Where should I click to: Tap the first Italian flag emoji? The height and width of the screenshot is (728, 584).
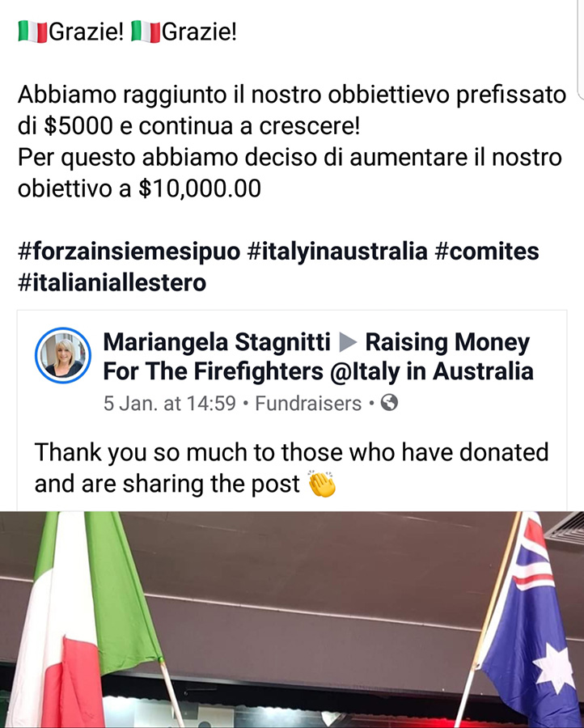[33, 32]
